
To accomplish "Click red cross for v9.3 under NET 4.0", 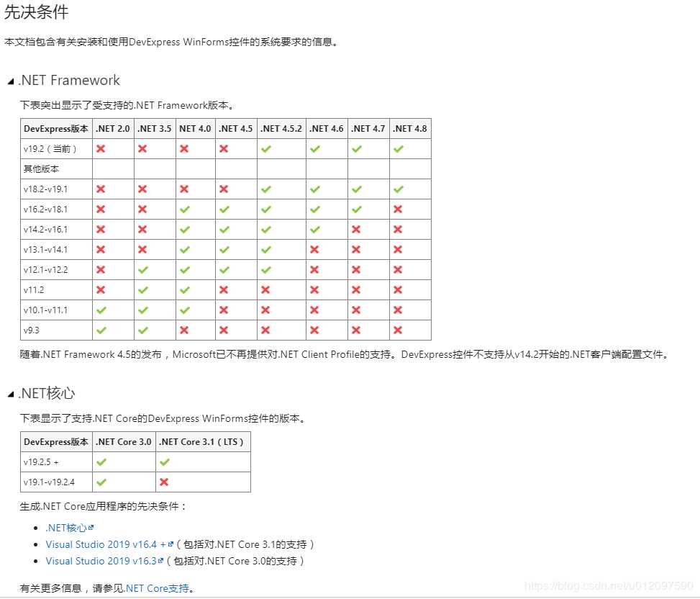I will (184, 330).
